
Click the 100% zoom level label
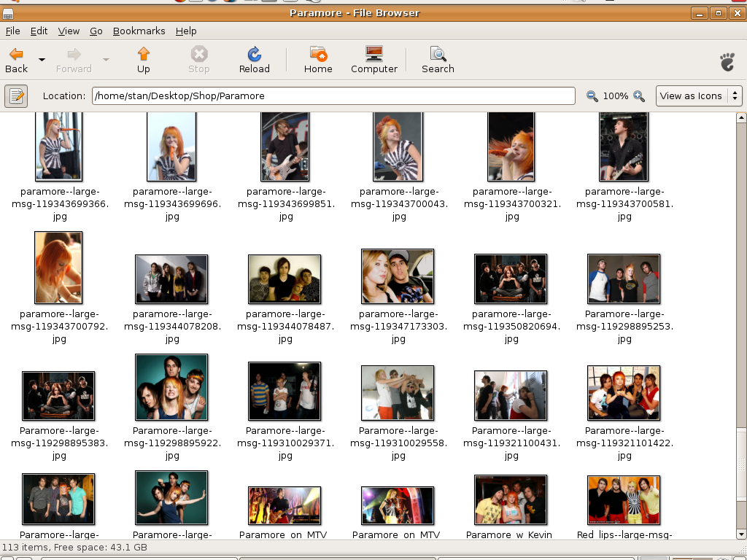(x=616, y=96)
